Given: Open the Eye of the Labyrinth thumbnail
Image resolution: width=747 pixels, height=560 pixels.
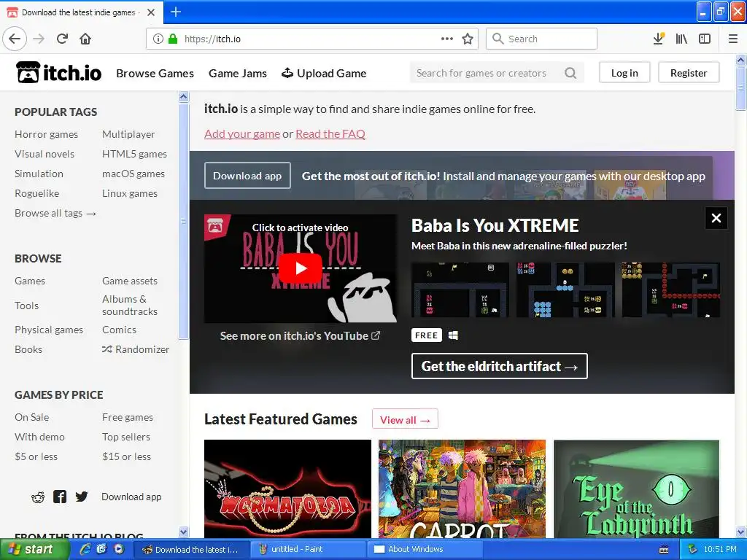Looking at the screenshot, I should 636,489.
